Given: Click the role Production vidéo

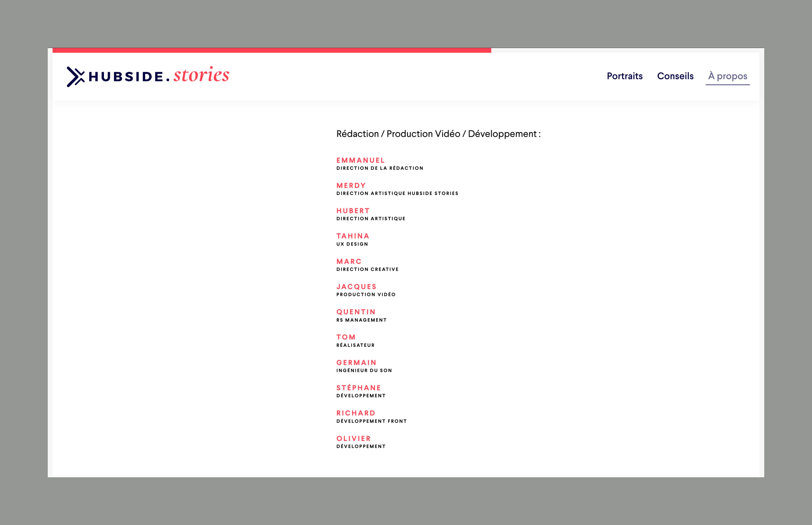Looking at the screenshot, I should click(366, 294).
